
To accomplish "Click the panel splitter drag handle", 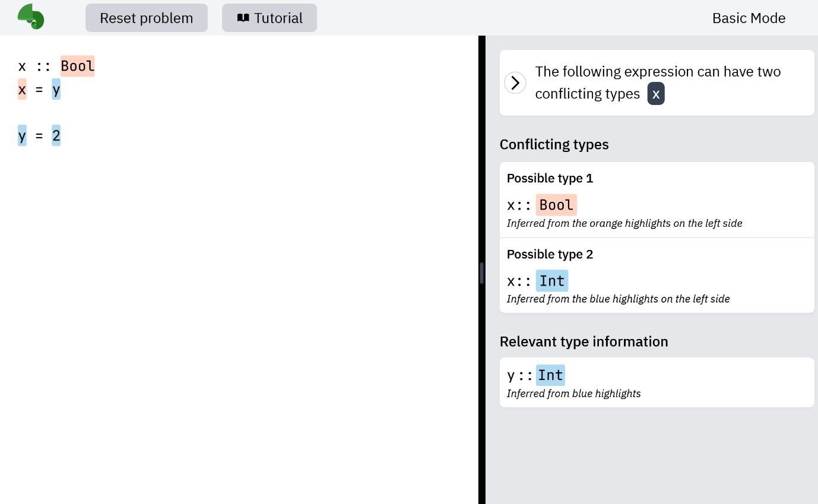I will pos(481,273).
